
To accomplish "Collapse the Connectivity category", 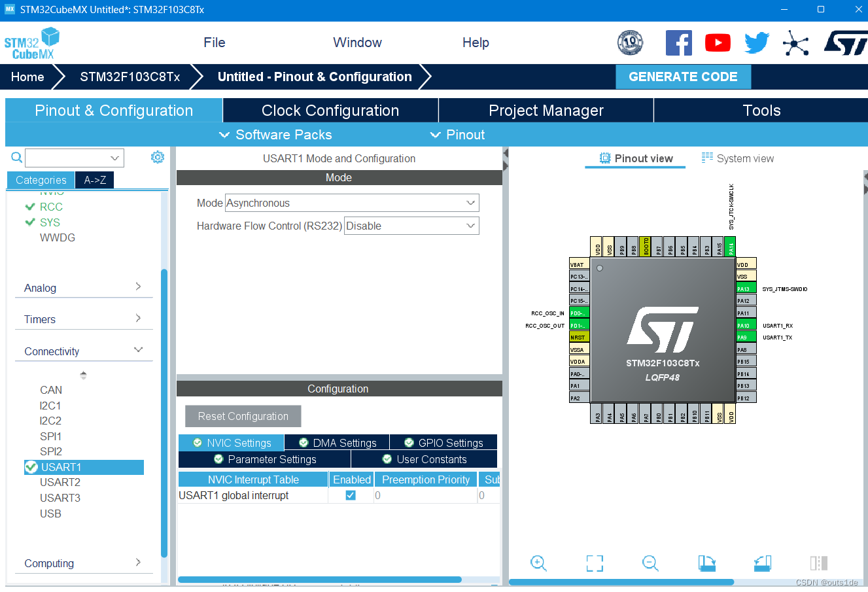I will pos(138,349).
